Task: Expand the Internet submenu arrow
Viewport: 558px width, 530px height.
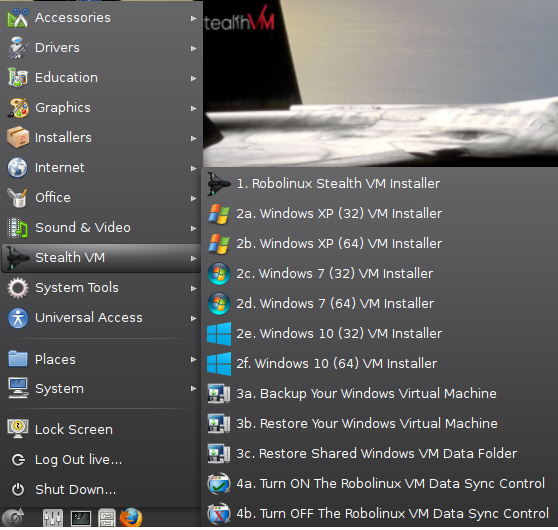Action: [193, 168]
